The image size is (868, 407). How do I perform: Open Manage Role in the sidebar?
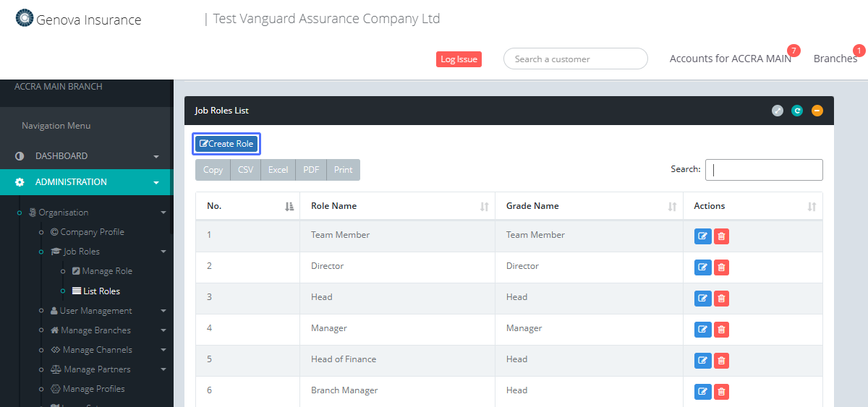tap(106, 271)
